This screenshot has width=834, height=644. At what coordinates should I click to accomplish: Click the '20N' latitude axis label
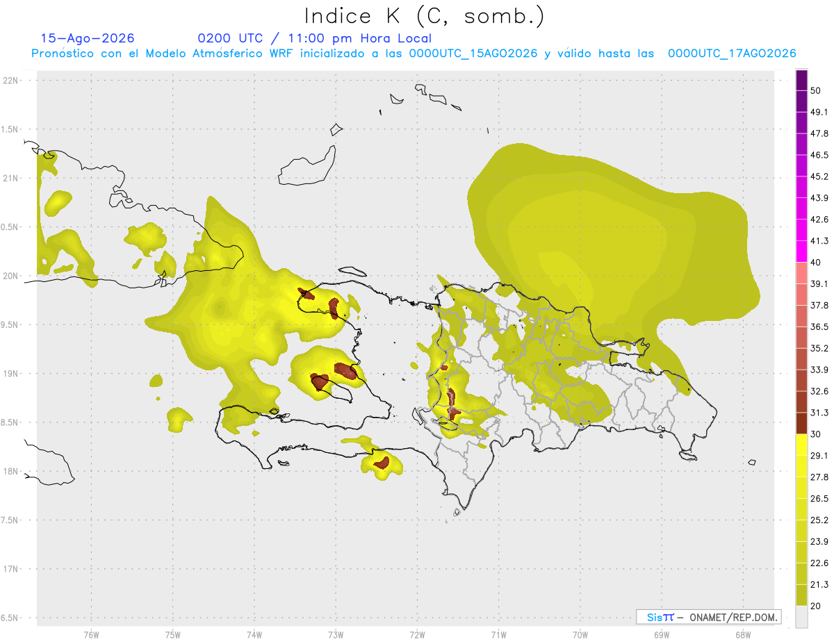(10, 276)
